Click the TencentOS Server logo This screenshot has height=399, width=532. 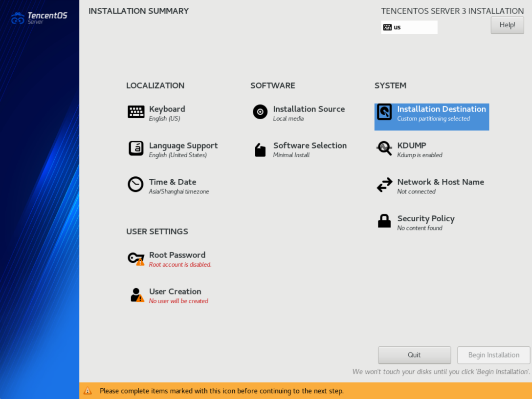tap(39, 18)
